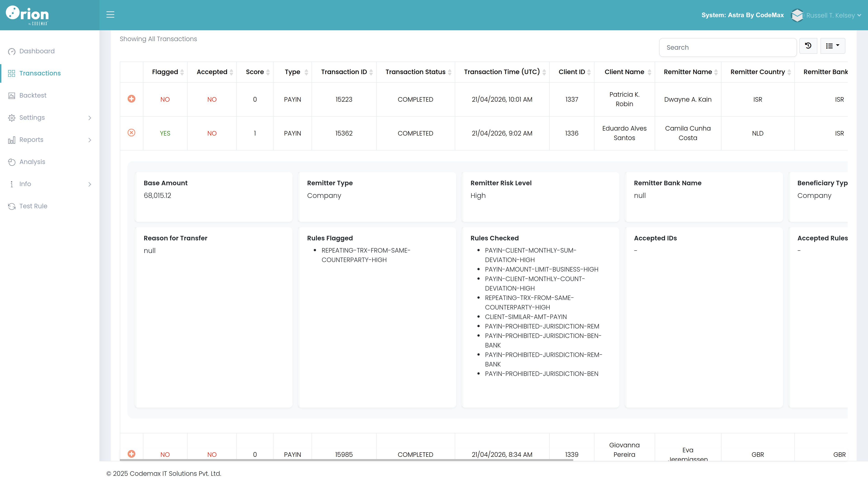This screenshot has height=488, width=868.
Task: Click Client ID cell 1336
Action: [572, 133]
